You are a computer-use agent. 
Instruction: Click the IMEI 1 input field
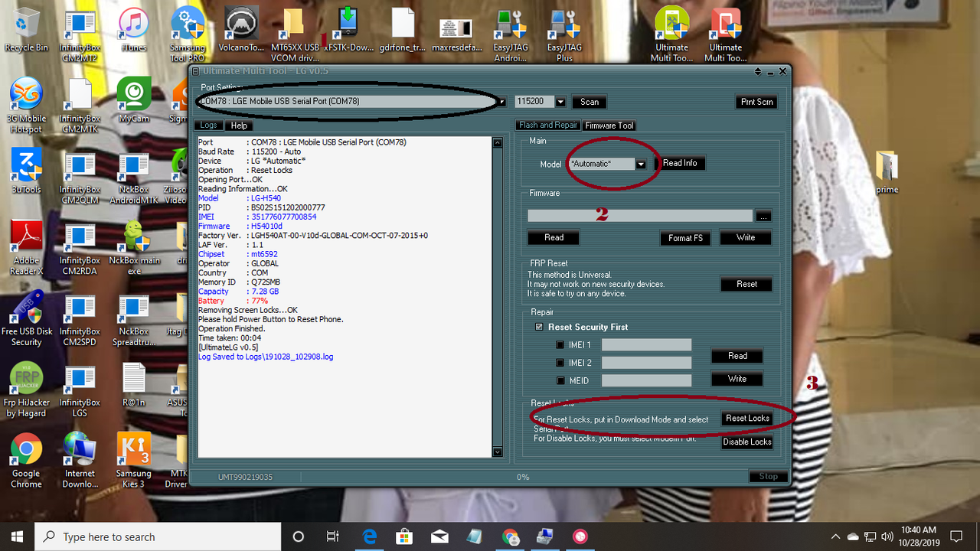(x=646, y=345)
